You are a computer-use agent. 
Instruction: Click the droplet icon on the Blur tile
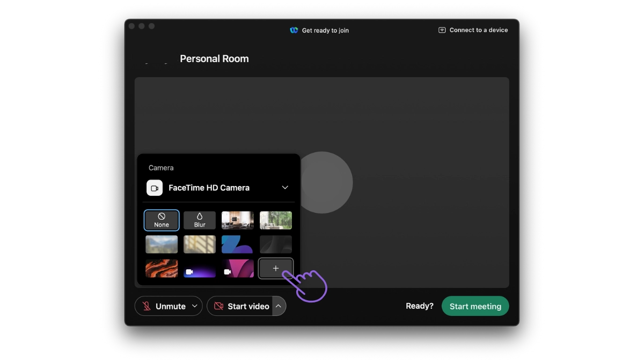[x=199, y=216]
